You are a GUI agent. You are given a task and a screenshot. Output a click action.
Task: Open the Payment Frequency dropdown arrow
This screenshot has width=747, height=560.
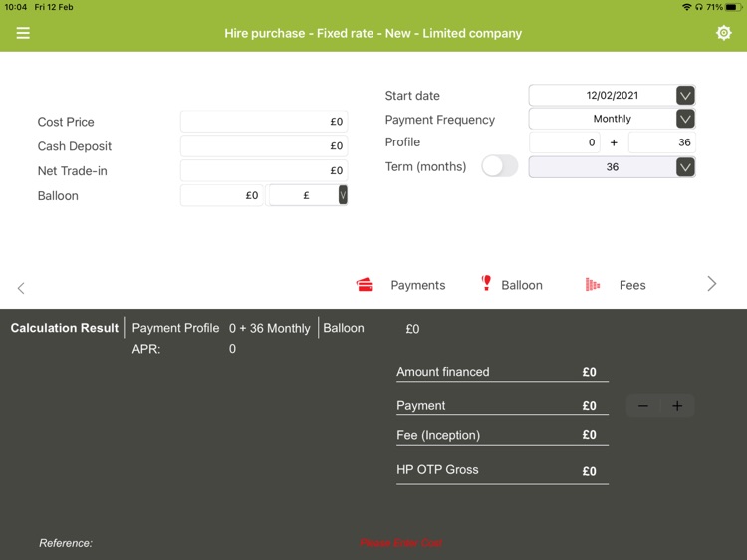pos(685,119)
